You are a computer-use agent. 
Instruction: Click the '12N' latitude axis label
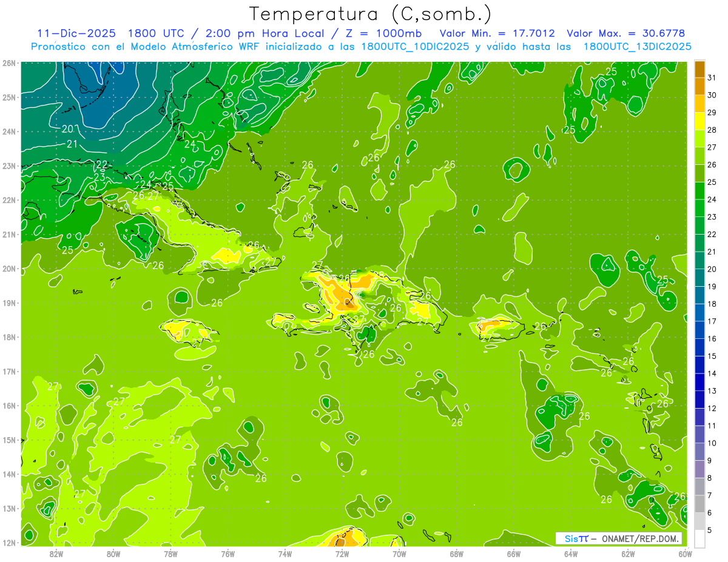(9, 543)
